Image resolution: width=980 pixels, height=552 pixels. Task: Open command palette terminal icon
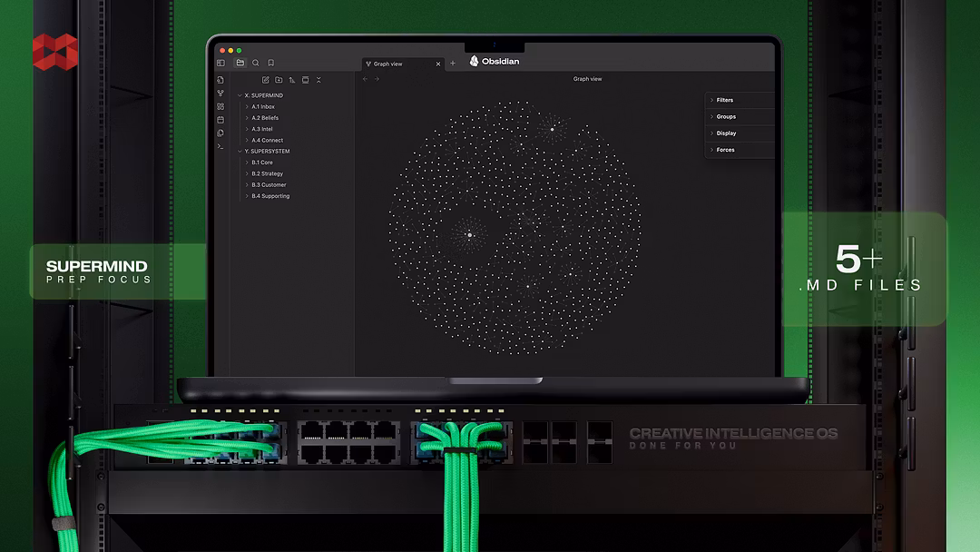click(220, 146)
